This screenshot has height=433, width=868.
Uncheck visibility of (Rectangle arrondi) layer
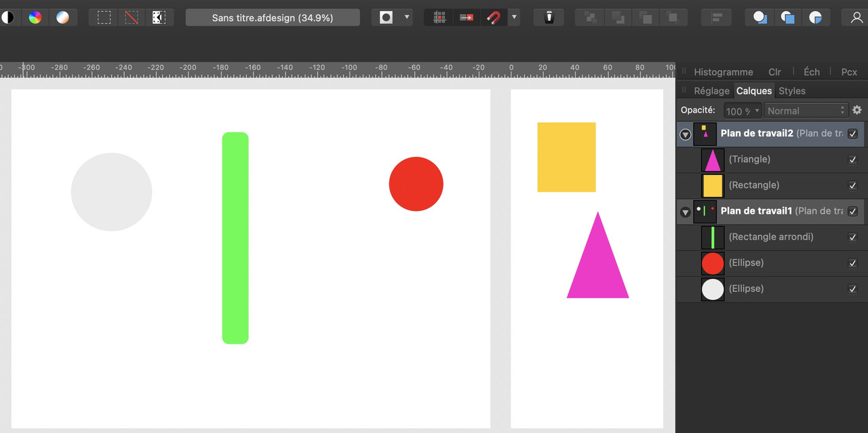click(853, 237)
